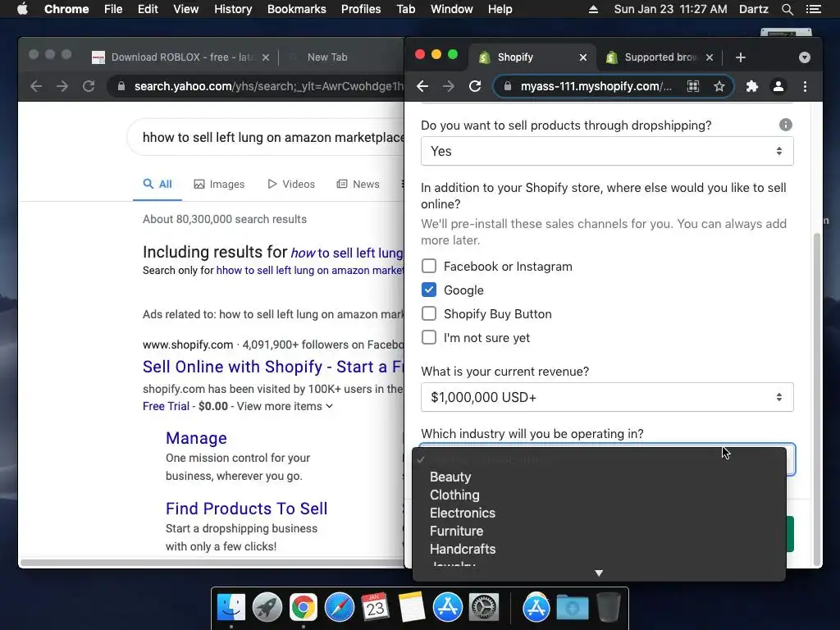Open Notes from the Dock
The image size is (840, 630).
click(412, 608)
